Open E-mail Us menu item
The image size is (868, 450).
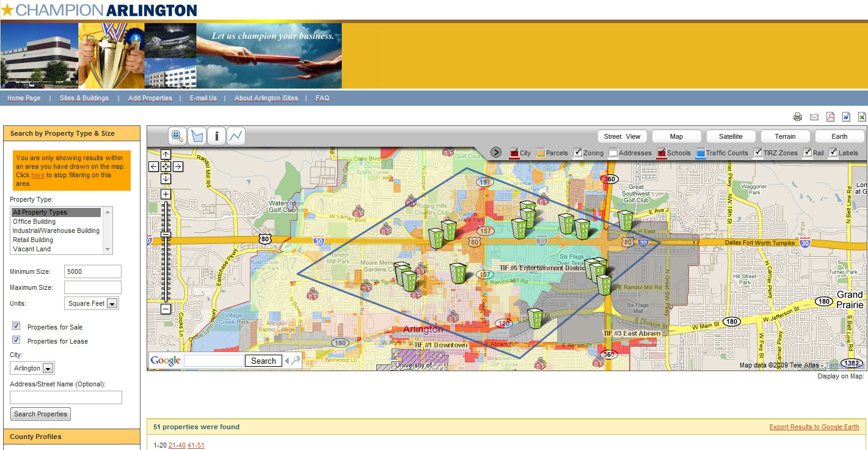click(x=203, y=98)
